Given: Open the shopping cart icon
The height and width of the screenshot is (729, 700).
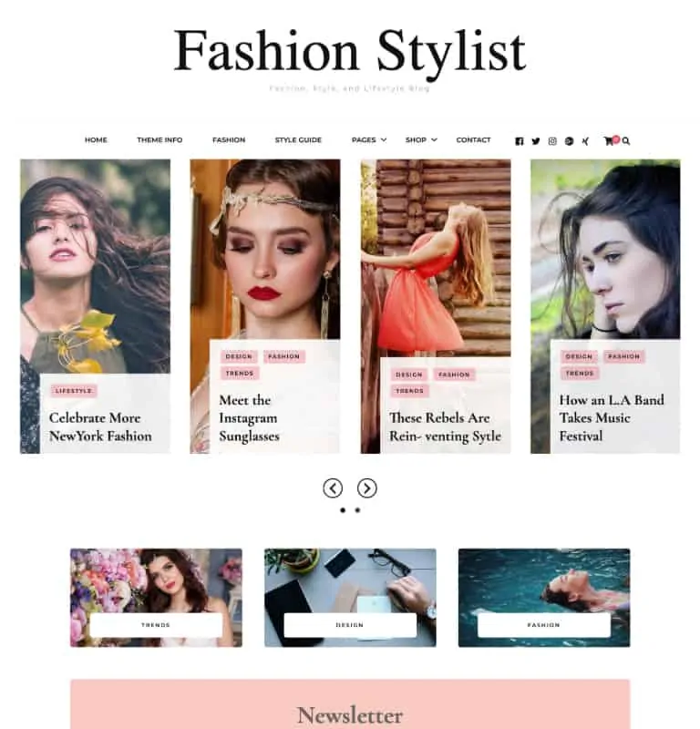Looking at the screenshot, I should pos(608,141).
